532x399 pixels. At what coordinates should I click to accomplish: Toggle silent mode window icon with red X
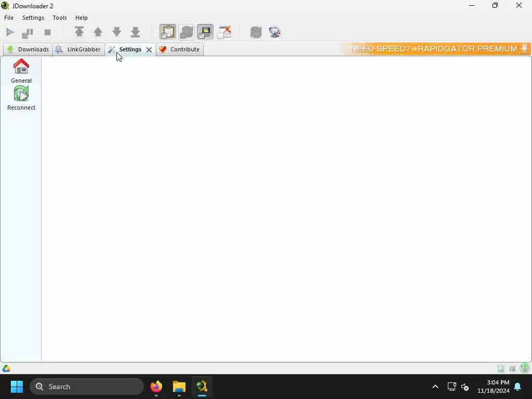point(224,32)
